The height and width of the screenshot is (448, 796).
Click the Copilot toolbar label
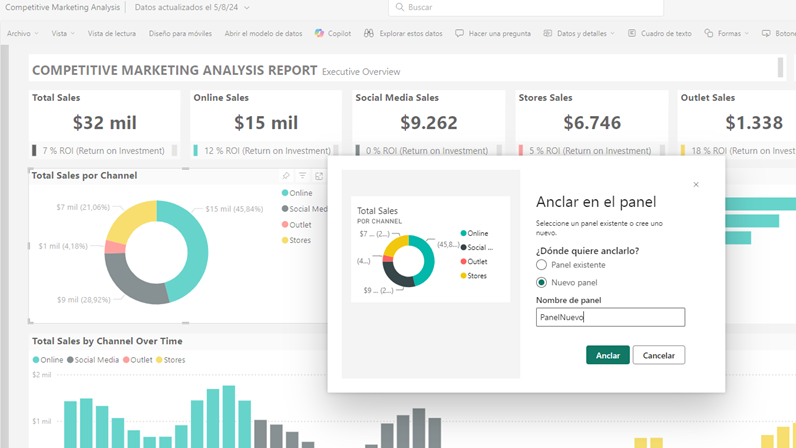(339, 33)
